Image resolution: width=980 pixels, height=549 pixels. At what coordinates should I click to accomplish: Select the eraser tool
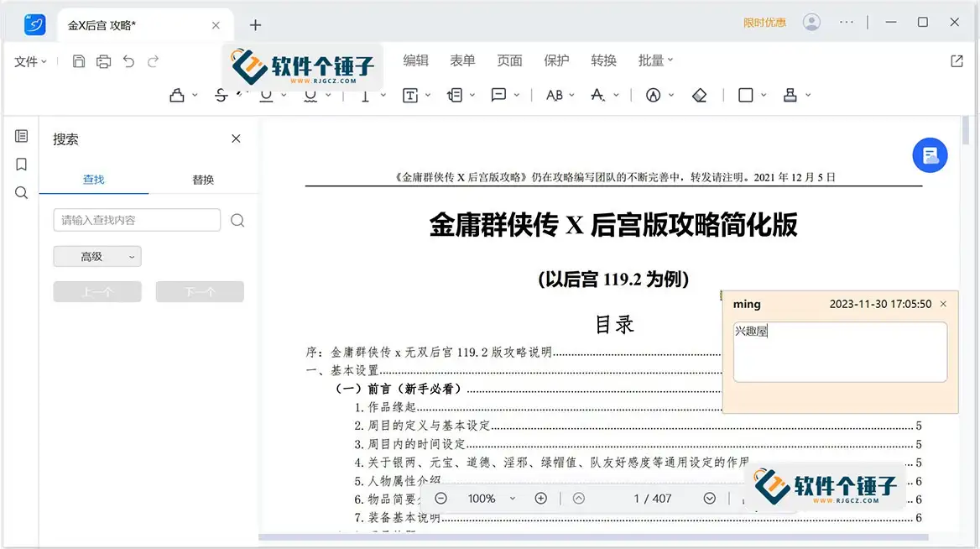(x=700, y=95)
